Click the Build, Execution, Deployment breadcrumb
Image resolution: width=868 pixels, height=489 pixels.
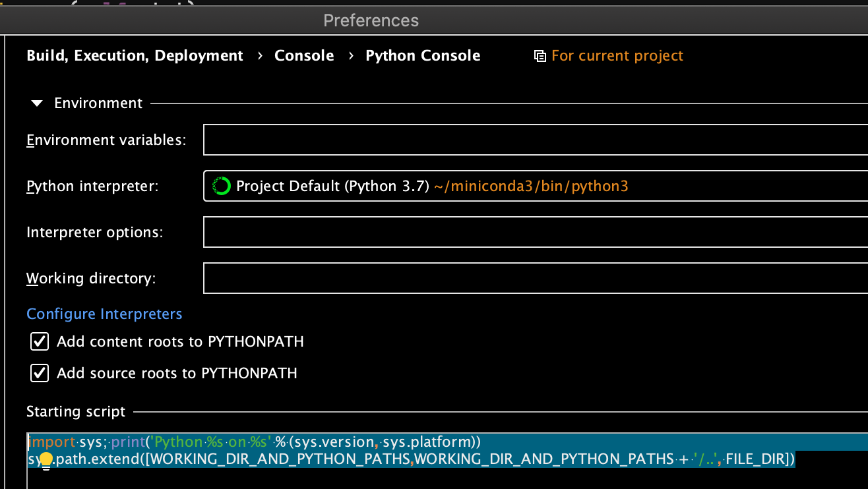click(x=135, y=55)
